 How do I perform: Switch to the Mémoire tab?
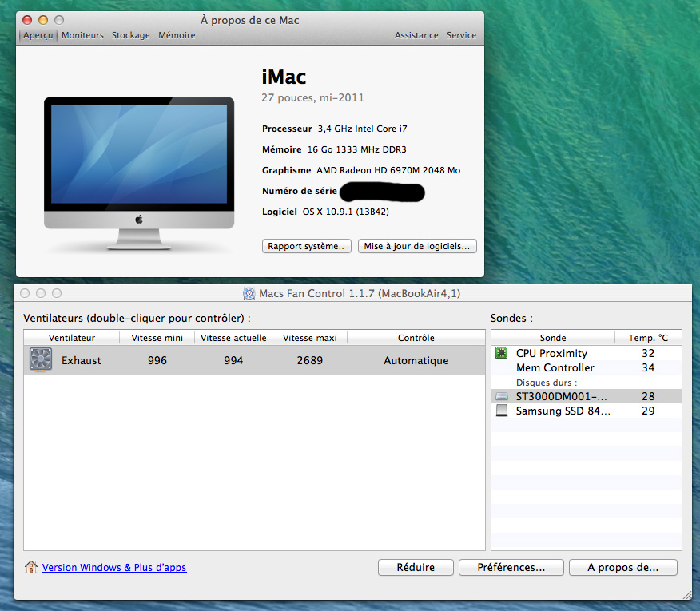(177, 35)
